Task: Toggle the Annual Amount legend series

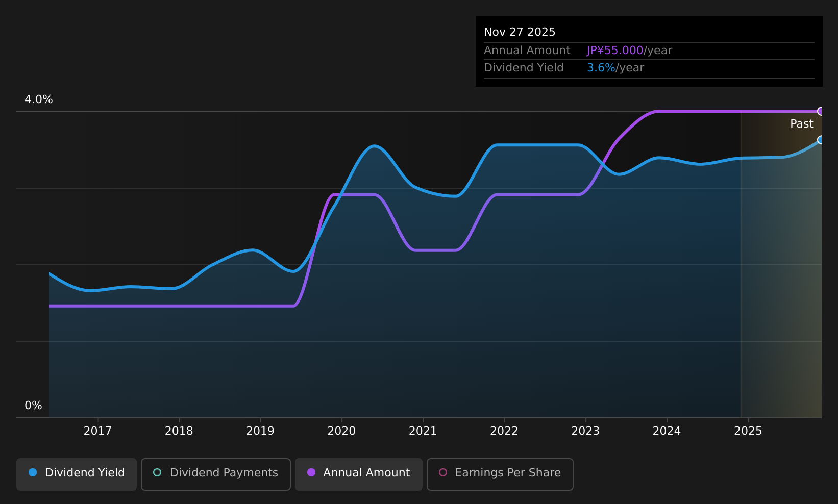Action: click(x=359, y=474)
